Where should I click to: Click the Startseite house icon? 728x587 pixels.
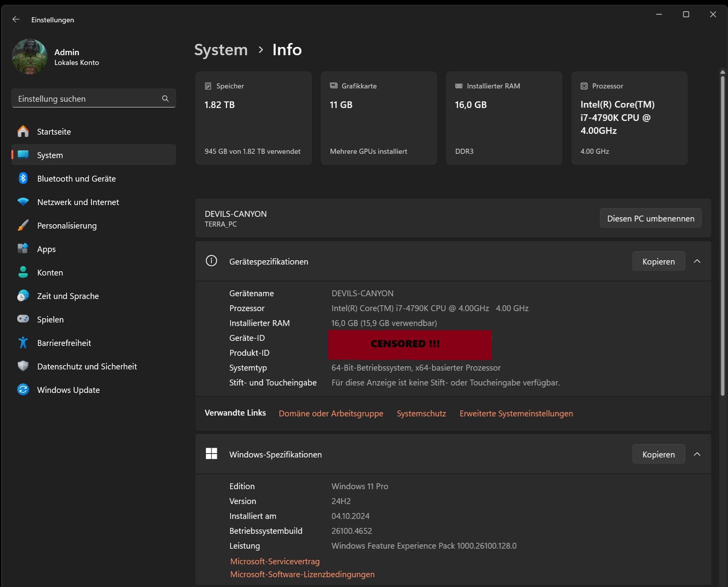pos(23,131)
